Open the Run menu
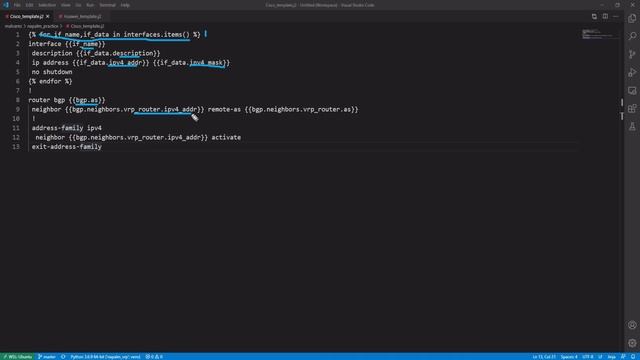The width and height of the screenshot is (640, 360). click(x=90, y=5)
